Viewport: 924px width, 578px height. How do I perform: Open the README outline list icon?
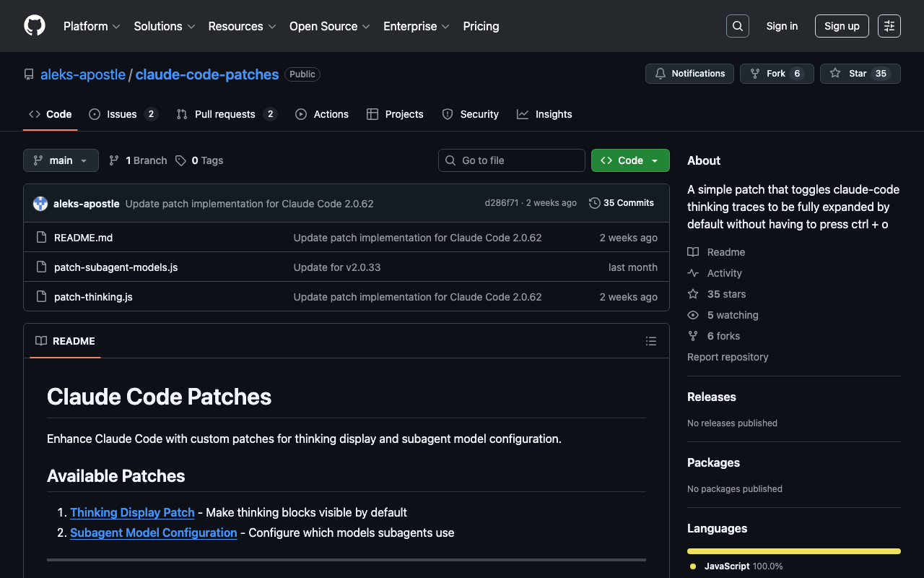click(x=650, y=341)
